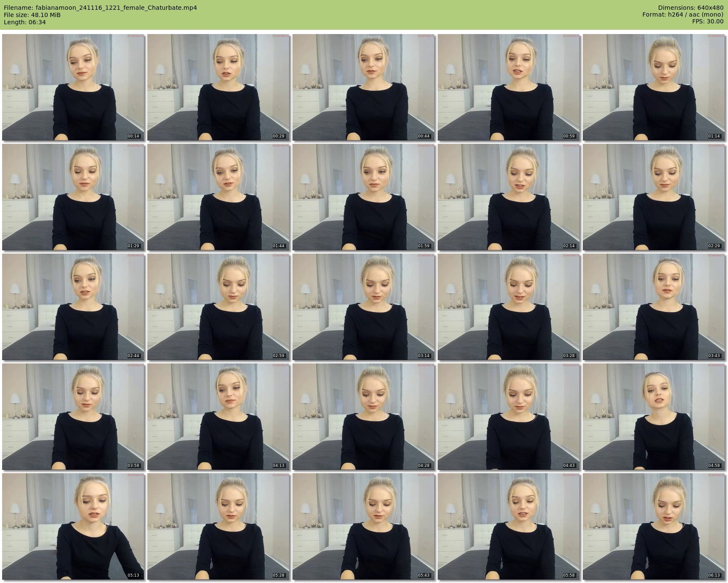
Task: Click the frame labeled 01:14
Action: [x=653, y=87]
